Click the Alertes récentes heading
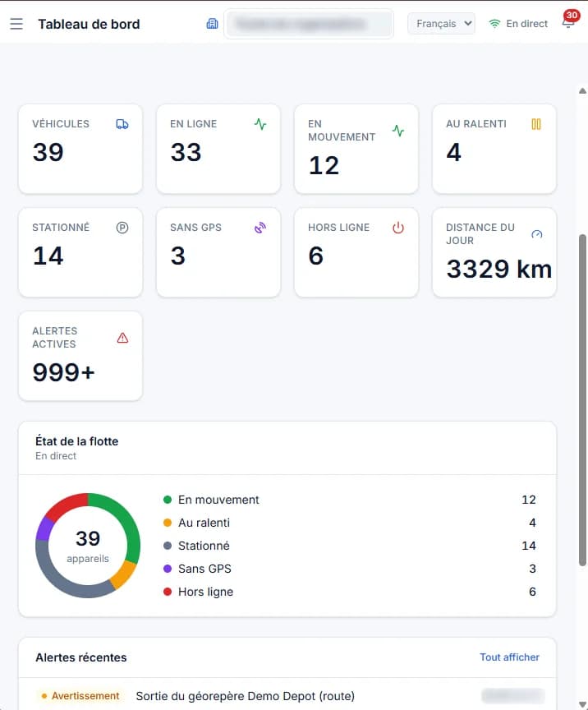The width and height of the screenshot is (588, 710). (x=81, y=657)
